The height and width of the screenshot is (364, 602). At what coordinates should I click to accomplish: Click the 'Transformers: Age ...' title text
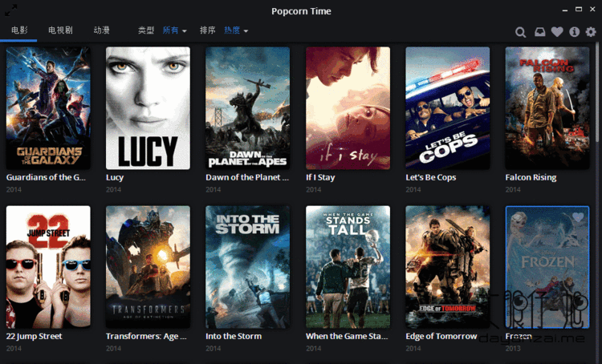tap(146, 337)
